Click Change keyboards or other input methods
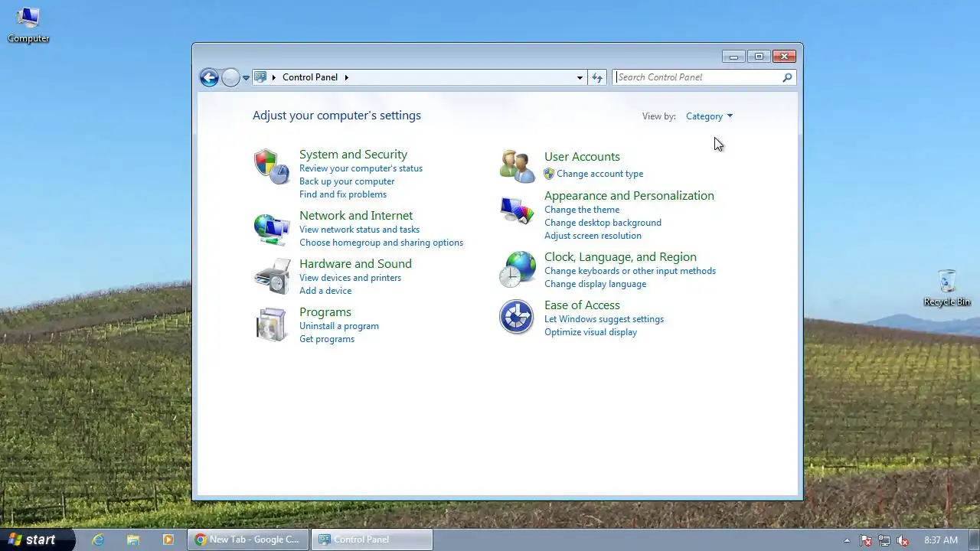Screen dimensions: 980x551 (630, 271)
